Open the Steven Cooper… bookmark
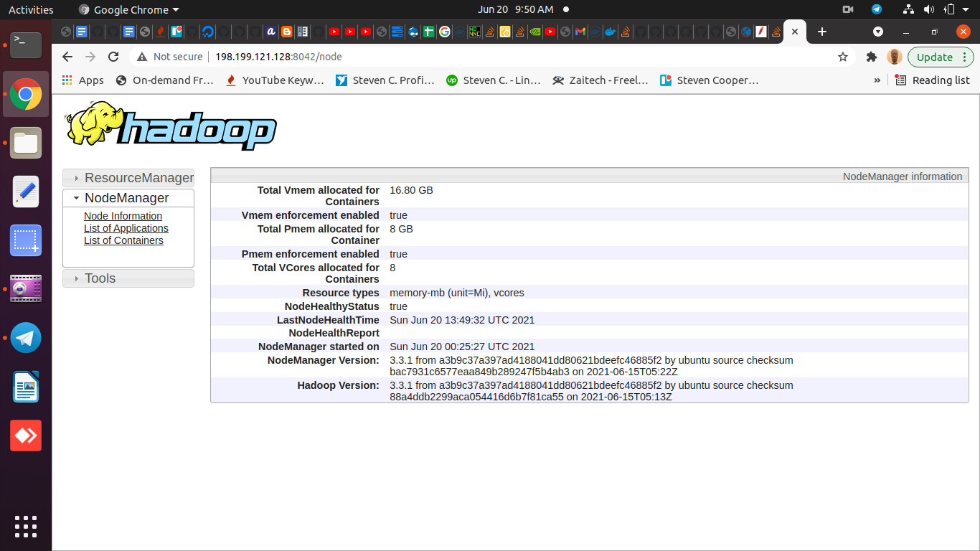 click(x=710, y=80)
